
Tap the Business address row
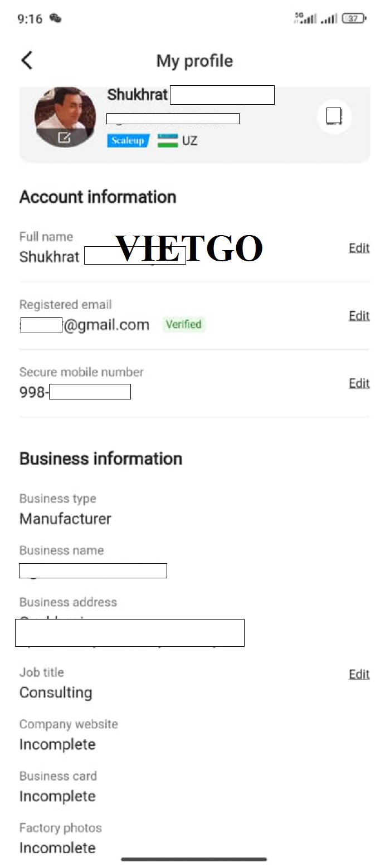pyautogui.click(x=194, y=622)
